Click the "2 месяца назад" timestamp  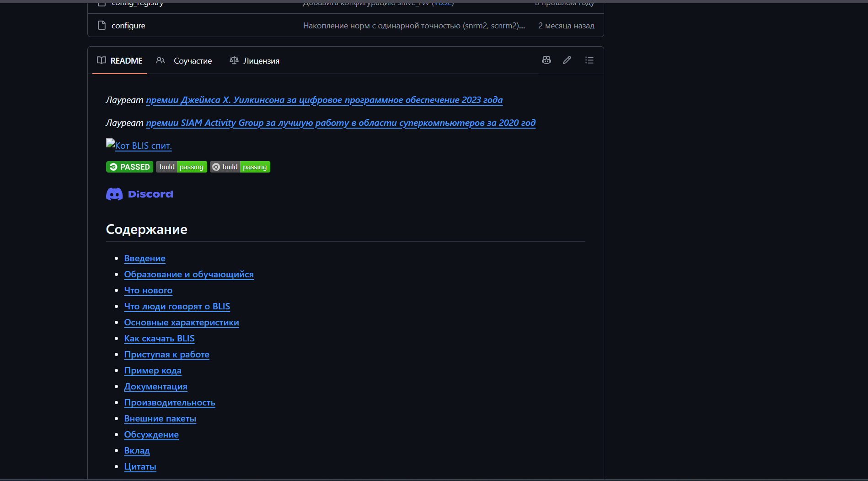[566, 26]
